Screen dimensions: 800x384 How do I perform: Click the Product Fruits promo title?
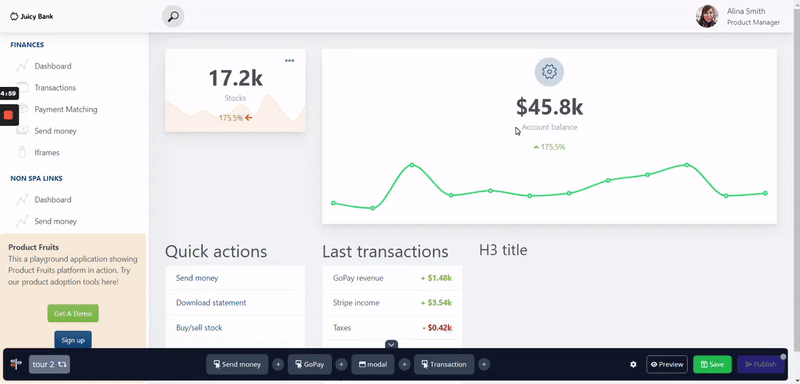(x=33, y=247)
